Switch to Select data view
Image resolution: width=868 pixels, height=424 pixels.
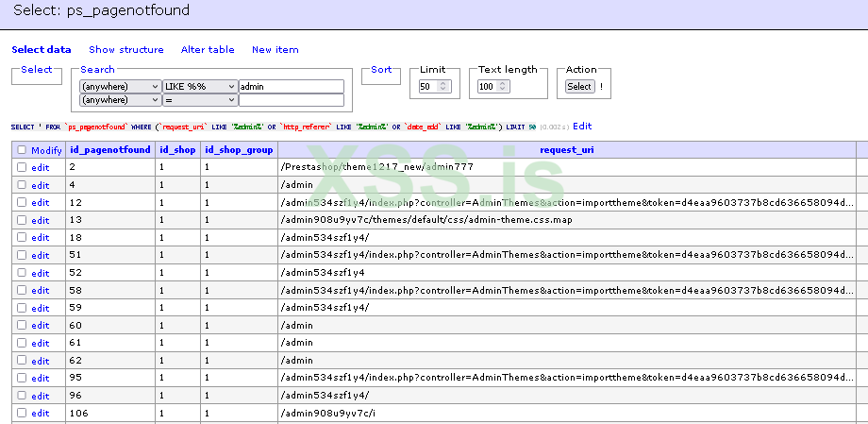tap(41, 50)
